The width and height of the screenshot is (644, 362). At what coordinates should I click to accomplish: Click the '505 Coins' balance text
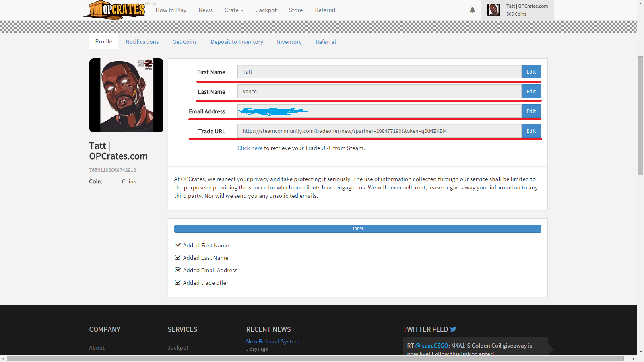516,14
